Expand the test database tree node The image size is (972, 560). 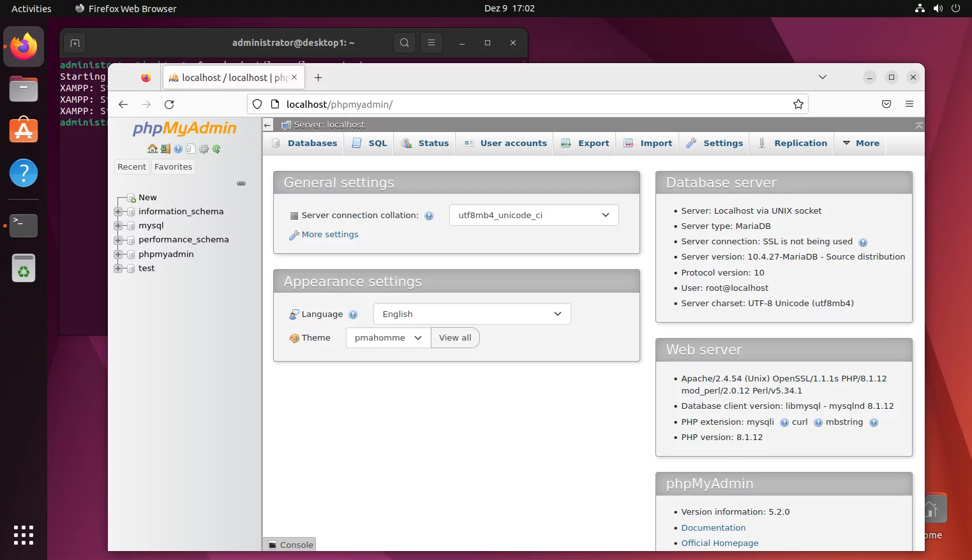coord(118,269)
